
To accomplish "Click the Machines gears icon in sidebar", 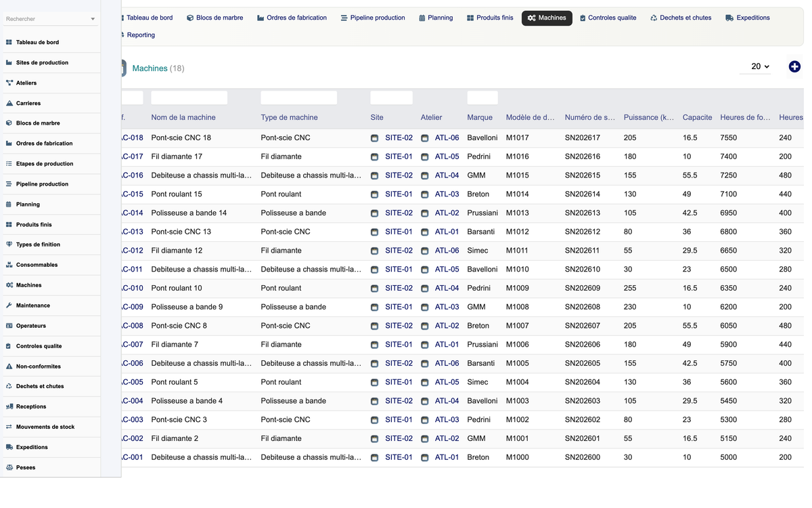I will (9, 285).
